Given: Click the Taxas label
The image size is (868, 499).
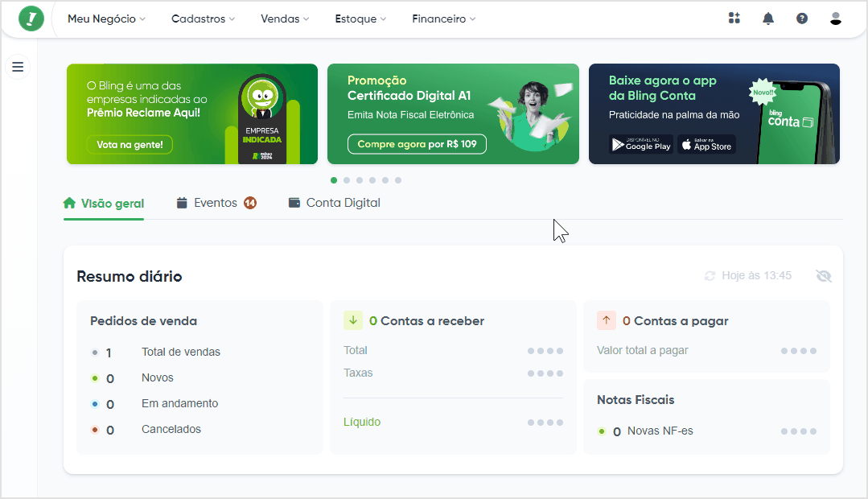Looking at the screenshot, I should point(358,373).
